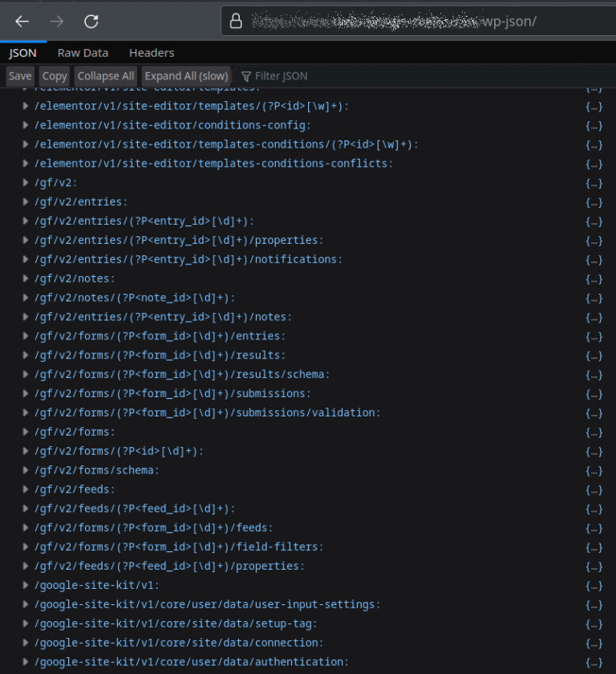This screenshot has height=674, width=616.
Task: Open the collapsed object for /google-site-kit/v1:
Action: click(x=594, y=585)
